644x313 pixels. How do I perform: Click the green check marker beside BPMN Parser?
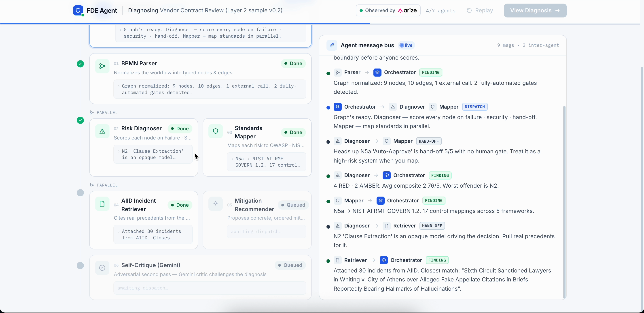point(80,64)
